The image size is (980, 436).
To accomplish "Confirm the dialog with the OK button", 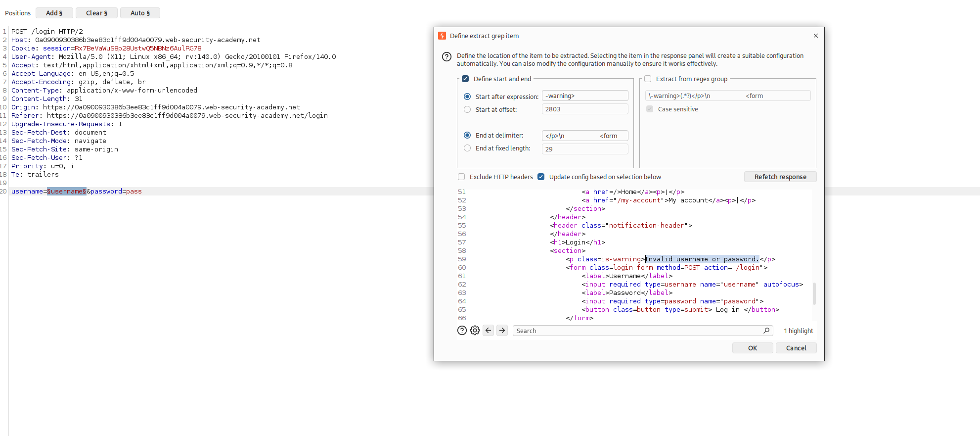I will coord(753,348).
